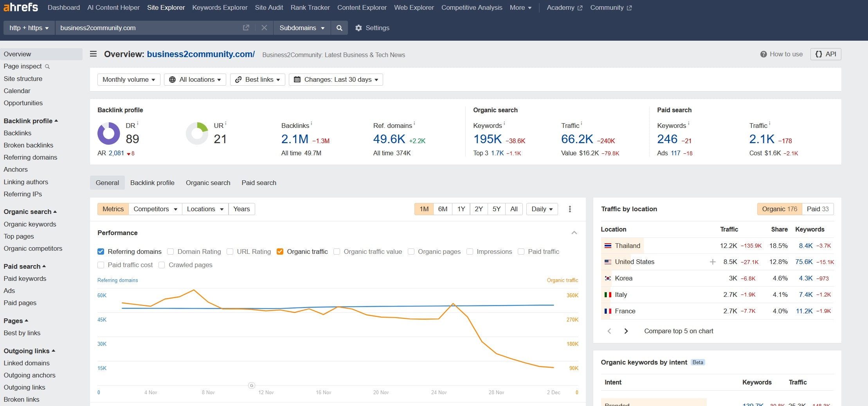The width and height of the screenshot is (868, 406).
Task: Enable Crawled pages checkbox
Action: tap(162, 265)
